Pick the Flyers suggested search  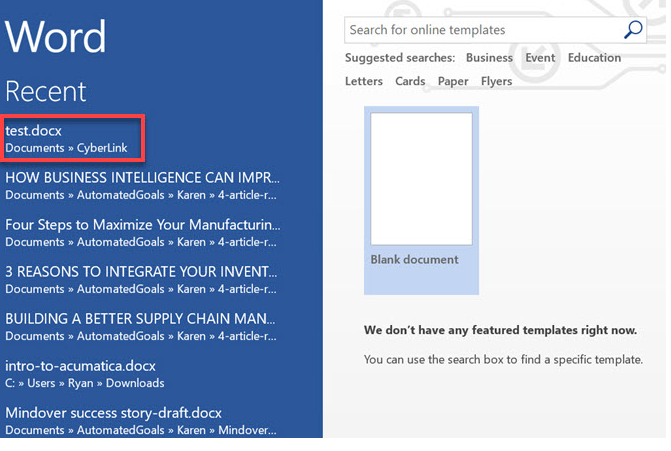click(x=496, y=82)
